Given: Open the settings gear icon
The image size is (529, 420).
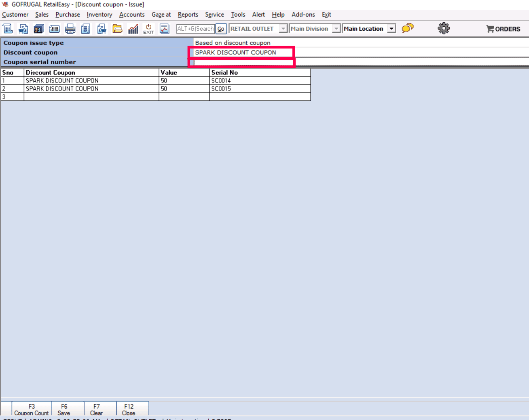Looking at the screenshot, I should [444, 28].
